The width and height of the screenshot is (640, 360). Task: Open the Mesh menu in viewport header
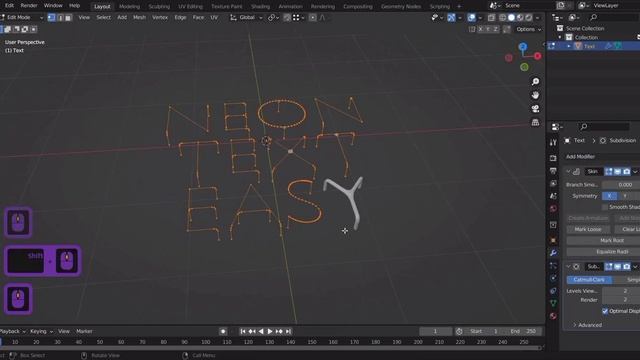(139, 18)
